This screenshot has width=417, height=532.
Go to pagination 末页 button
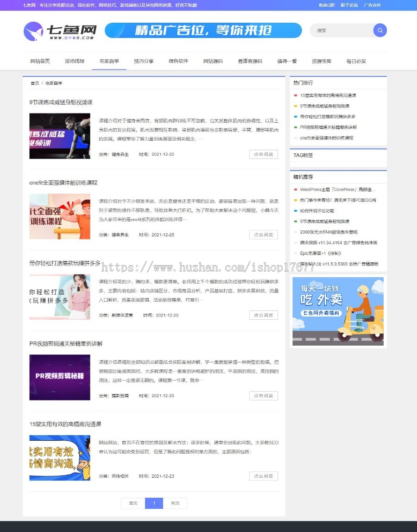click(x=175, y=503)
